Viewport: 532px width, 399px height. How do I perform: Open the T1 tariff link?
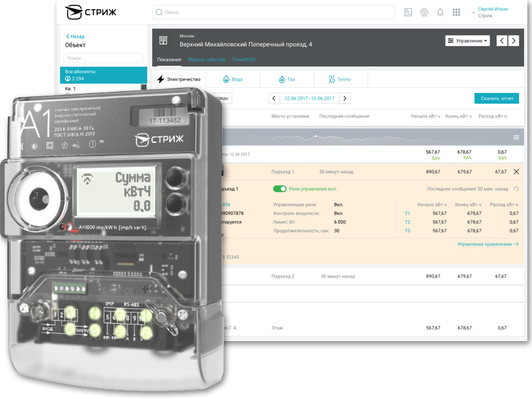pos(407,213)
